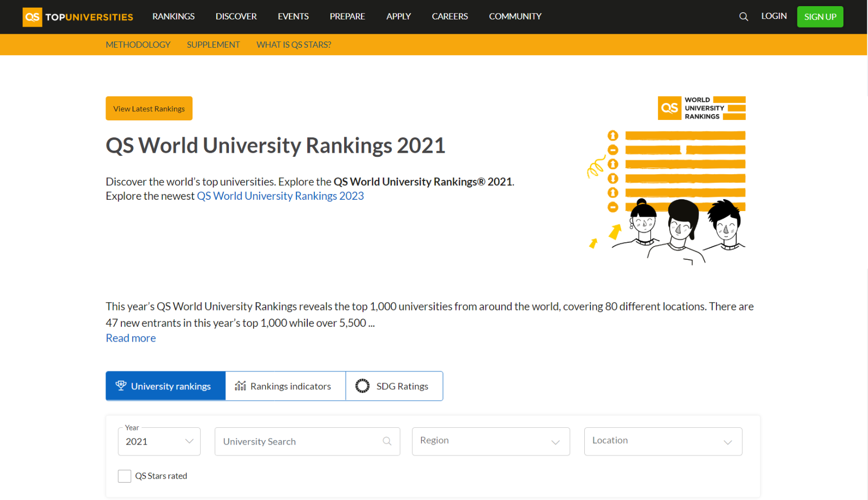Open the Apply menu
The image size is (868, 500).
pyautogui.click(x=398, y=16)
